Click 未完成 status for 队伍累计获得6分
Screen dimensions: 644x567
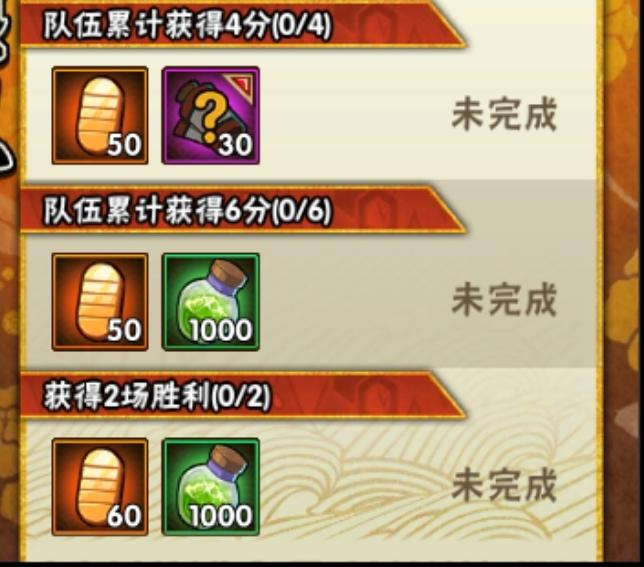click(504, 300)
